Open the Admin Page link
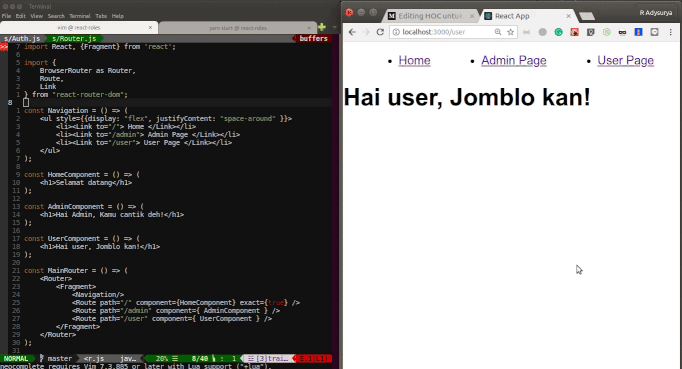This screenshot has height=369, width=682. pos(514,60)
